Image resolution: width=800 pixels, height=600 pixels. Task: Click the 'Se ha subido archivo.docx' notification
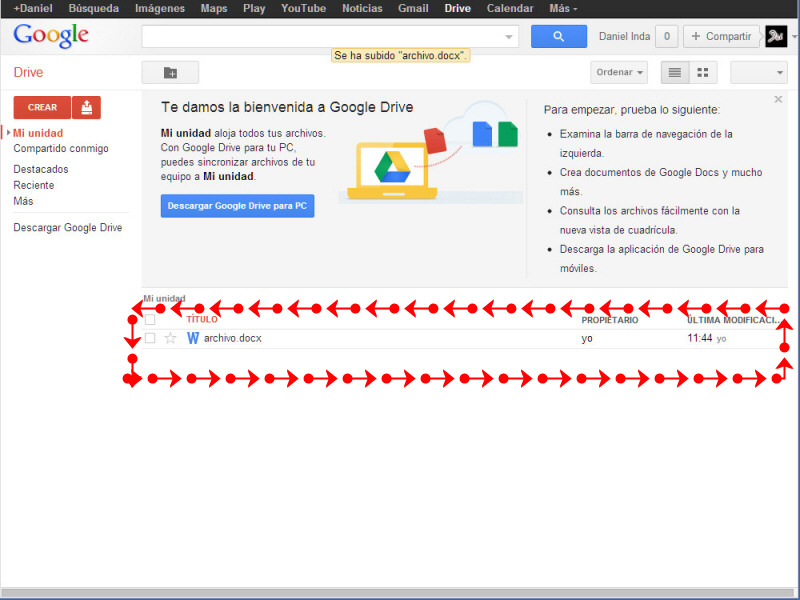[x=401, y=55]
